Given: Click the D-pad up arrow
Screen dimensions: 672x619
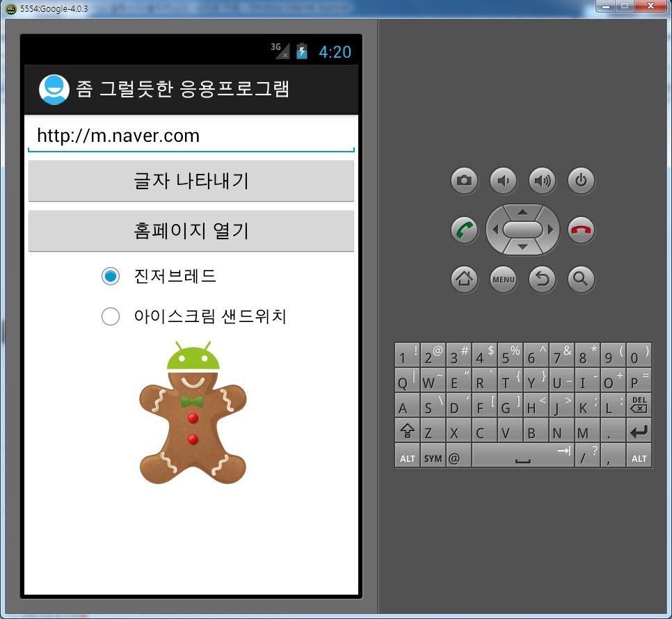Looking at the screenshot, I should pyautogui.click(x=522, y=212).
